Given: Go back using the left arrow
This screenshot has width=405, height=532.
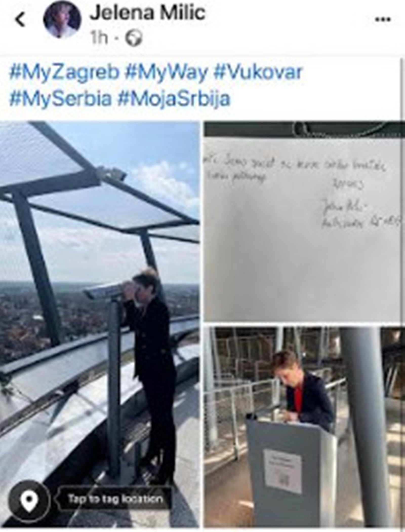Looking at the screenshot, I should click(20, 19).
